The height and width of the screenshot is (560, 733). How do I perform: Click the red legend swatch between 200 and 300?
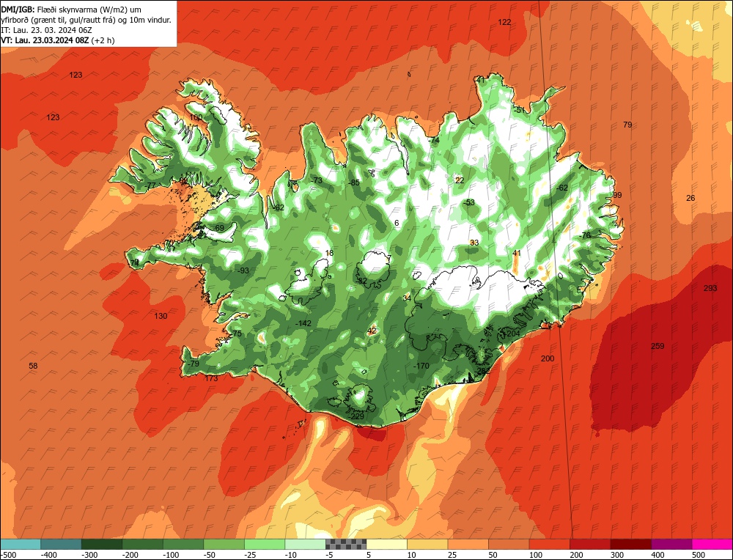coord(590,544)
